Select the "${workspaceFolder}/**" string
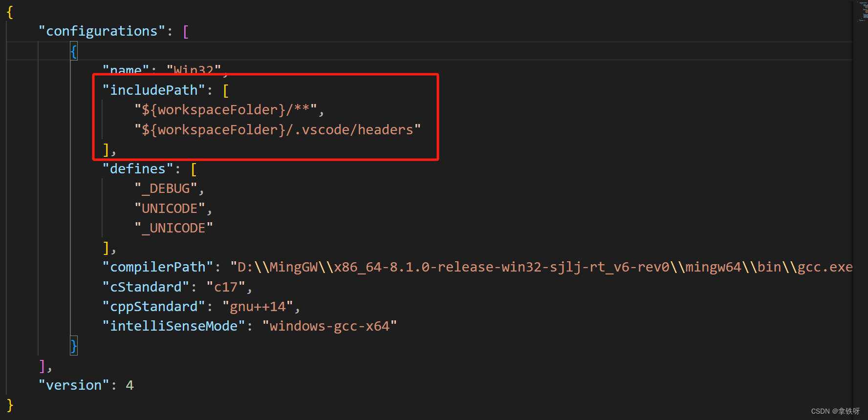The image size is (868, 420). point(226,110)
